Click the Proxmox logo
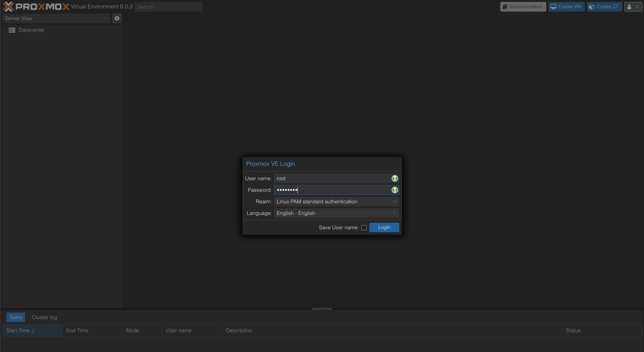 34,6
